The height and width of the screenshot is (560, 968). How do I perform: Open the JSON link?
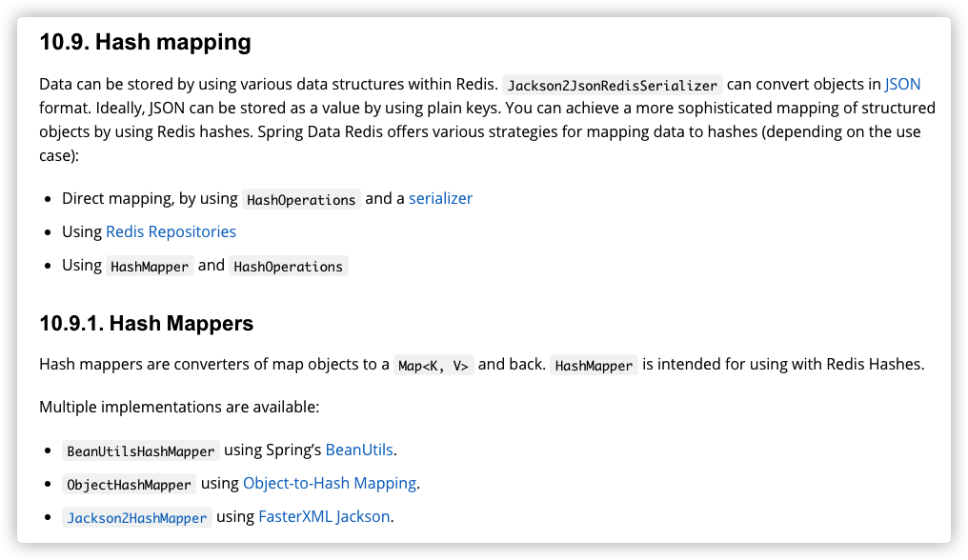902,84
